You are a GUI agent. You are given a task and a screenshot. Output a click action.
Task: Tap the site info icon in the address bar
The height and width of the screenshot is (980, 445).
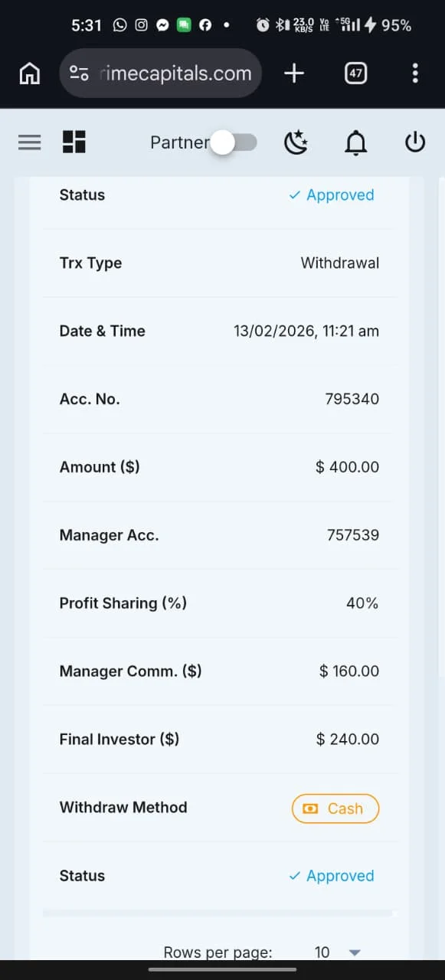point(79,73)
